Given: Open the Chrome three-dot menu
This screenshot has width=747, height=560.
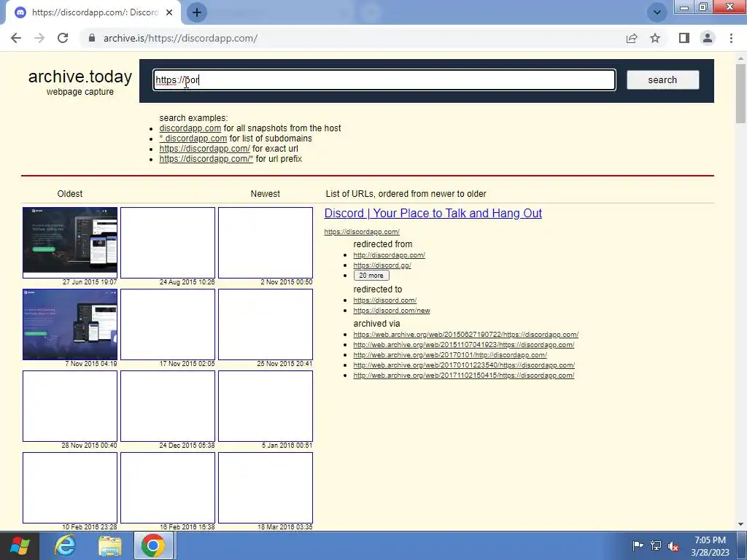Looking at the screenshot, I should pos(731,38).
